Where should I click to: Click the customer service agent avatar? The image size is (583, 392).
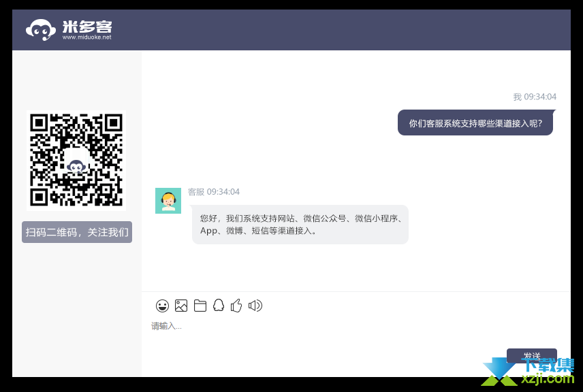pyautogui.click(x=168, y=201)
